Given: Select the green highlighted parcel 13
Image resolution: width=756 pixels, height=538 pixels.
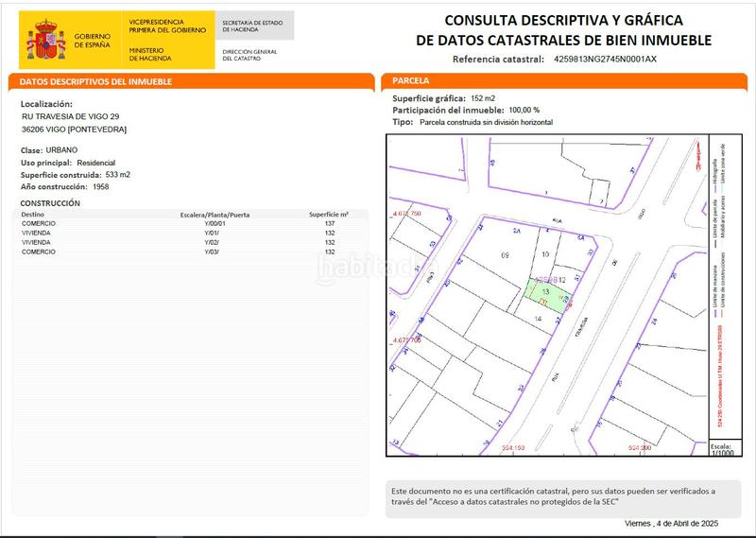Looking at the screenshot, I should 545,295.
